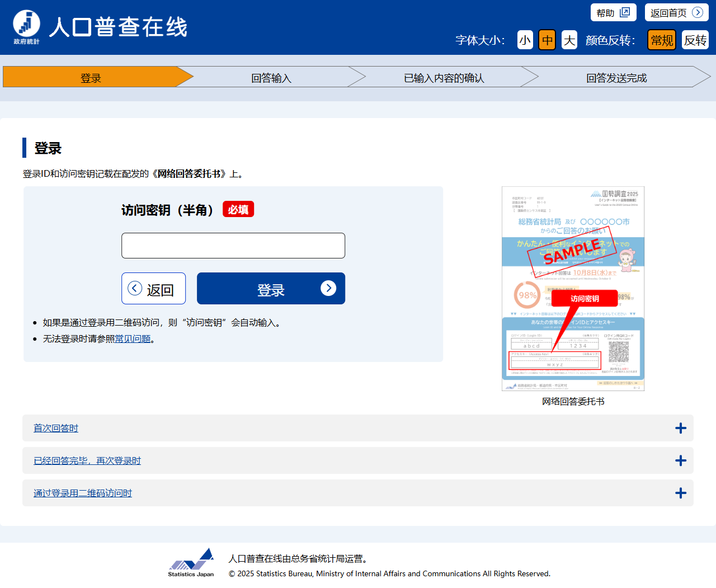The width and height of the screenshot is (716, 588).
Task: Expand the 通过登录用二维码访问时 section
Action: [x=83, y=493]
